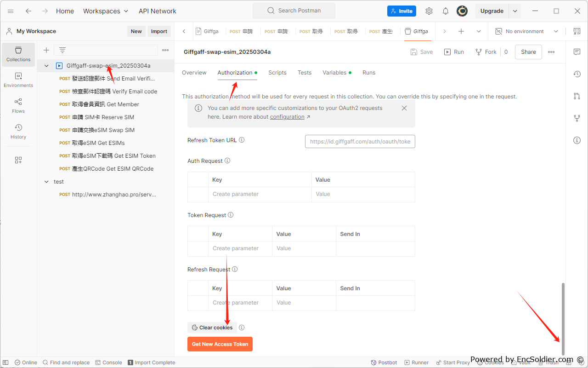
Task: Show info for Refresh Token URL
Action: (x=242, y=140)
